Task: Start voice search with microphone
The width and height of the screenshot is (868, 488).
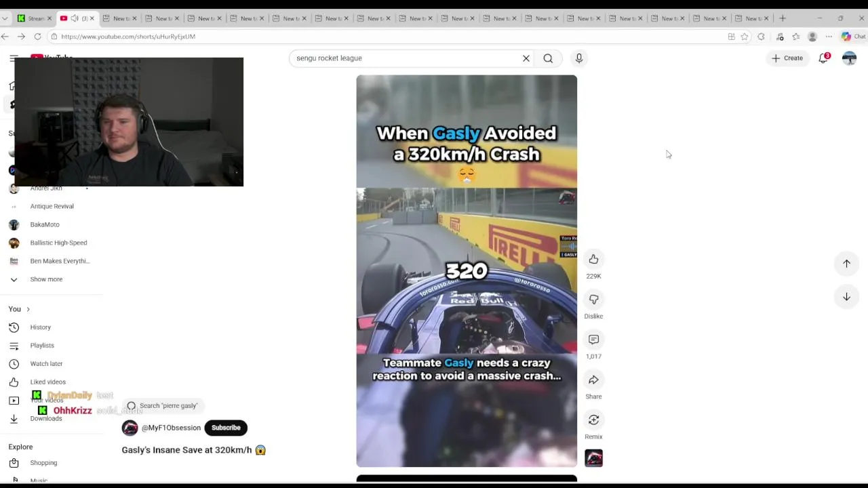Action: pyautogui.click(x=578, y=58)
